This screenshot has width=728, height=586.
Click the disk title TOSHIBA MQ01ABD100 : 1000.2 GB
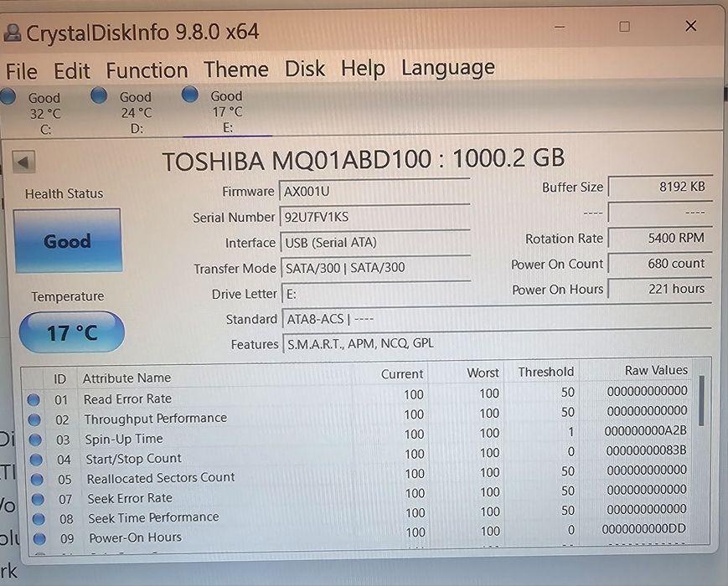pyautogui.click(x=364, y=159)
